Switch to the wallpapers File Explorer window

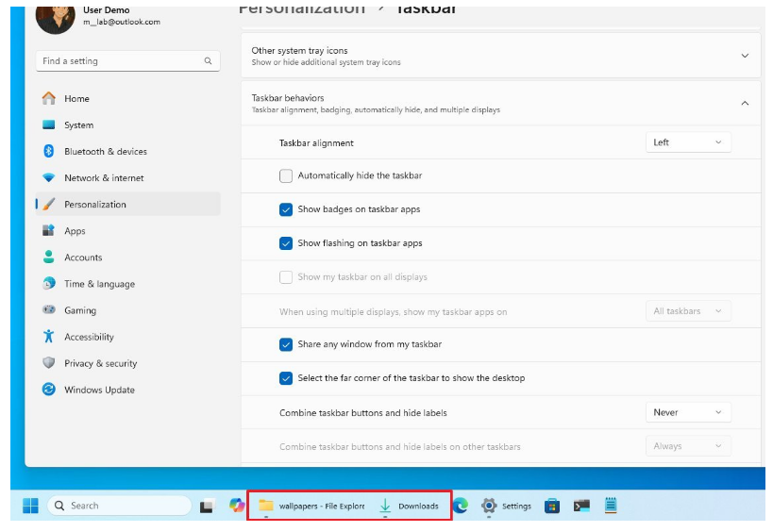[312, 506]
